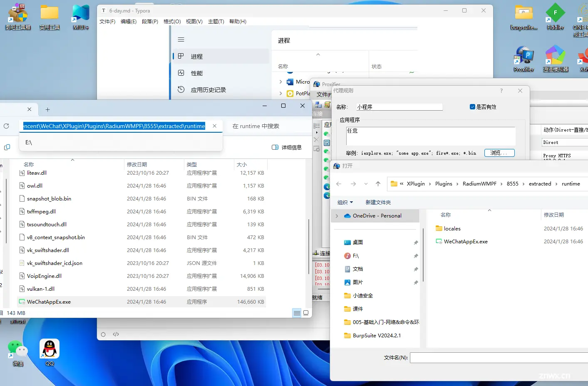Toggle Typora source code mode icon
Screen dimensions: 588x386
[x=116, y=334]
